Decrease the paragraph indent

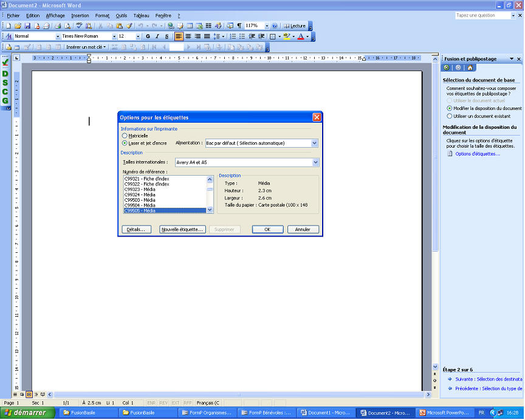tap(252, 36)
